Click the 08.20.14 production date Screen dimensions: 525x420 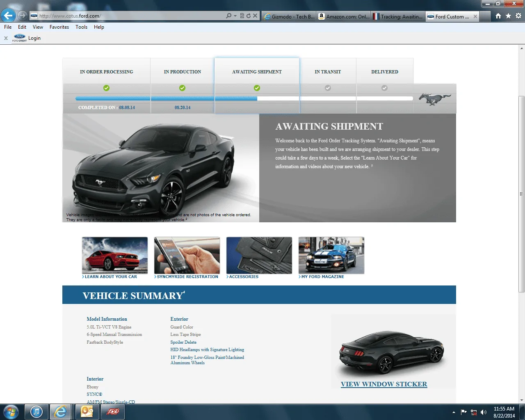click(183, 107)
